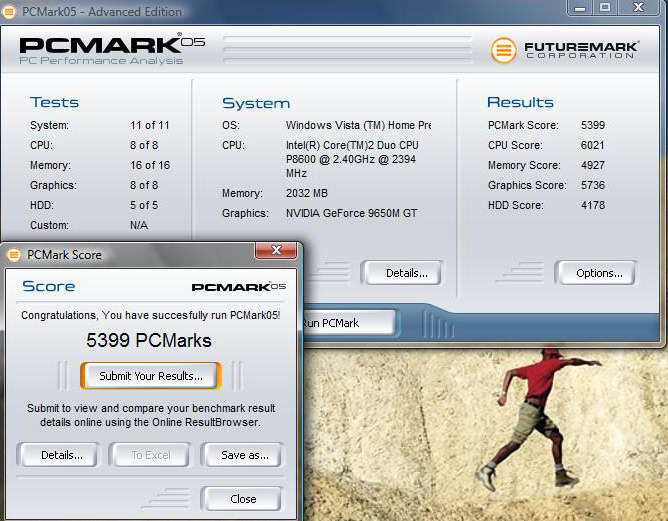Click the Congratulations message in Score dialog

pyautogui.click(x=150, y=315)
